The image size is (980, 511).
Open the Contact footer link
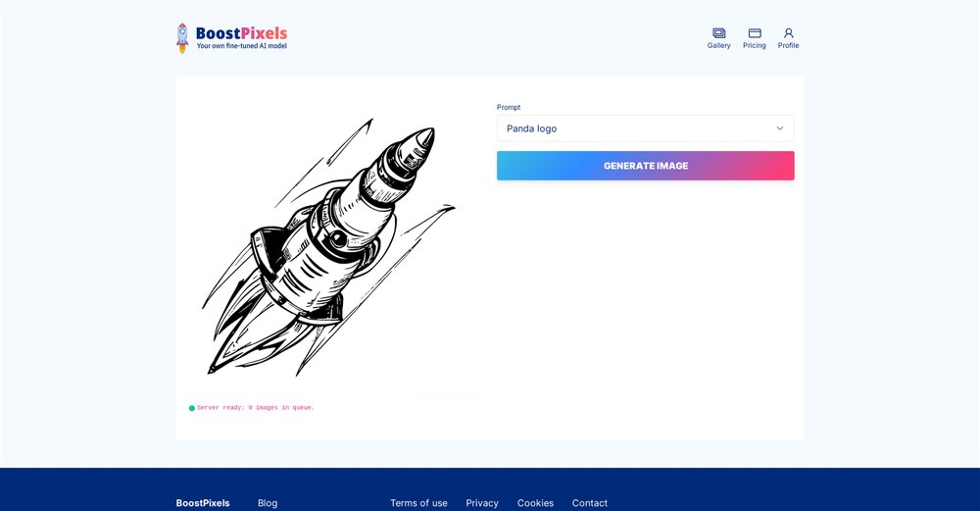point(589,503)
